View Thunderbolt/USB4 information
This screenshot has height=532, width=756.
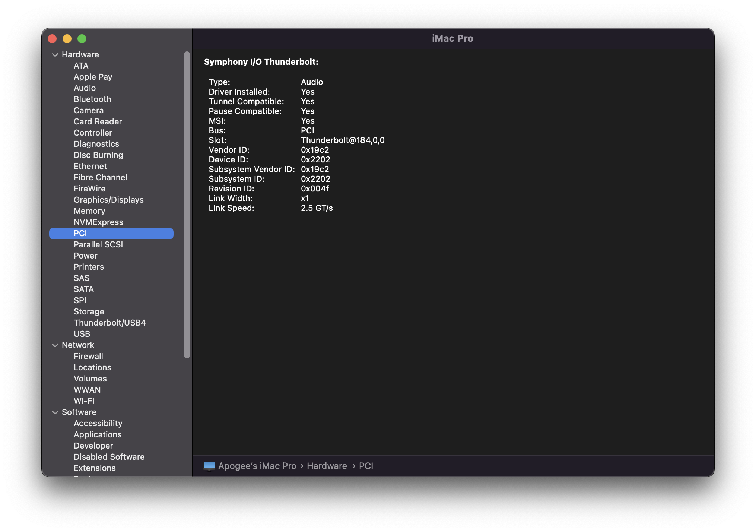tap(109, 323)
